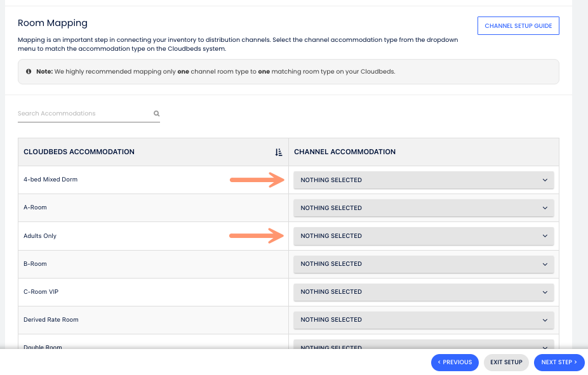588x375 pixels.
Task: Go to the Next Step
Action: pyautogui.click(x=559, y=362)
